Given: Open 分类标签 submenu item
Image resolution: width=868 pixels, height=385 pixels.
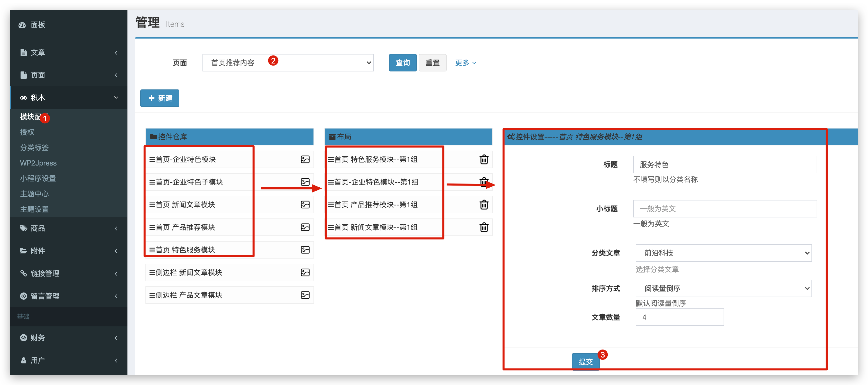Looking at the screenshot, I should coord(34,148).
